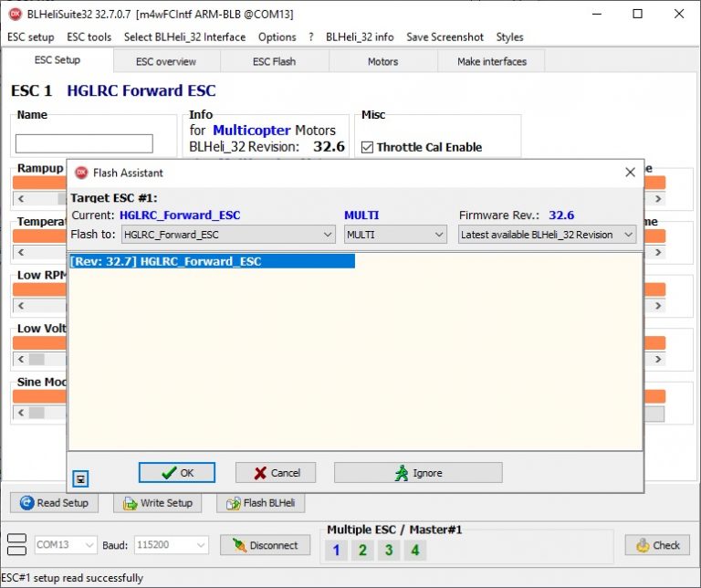Switch to the ESC Flash tab
The width and height of the screenshot is (701, 588).
coord(274,62)
